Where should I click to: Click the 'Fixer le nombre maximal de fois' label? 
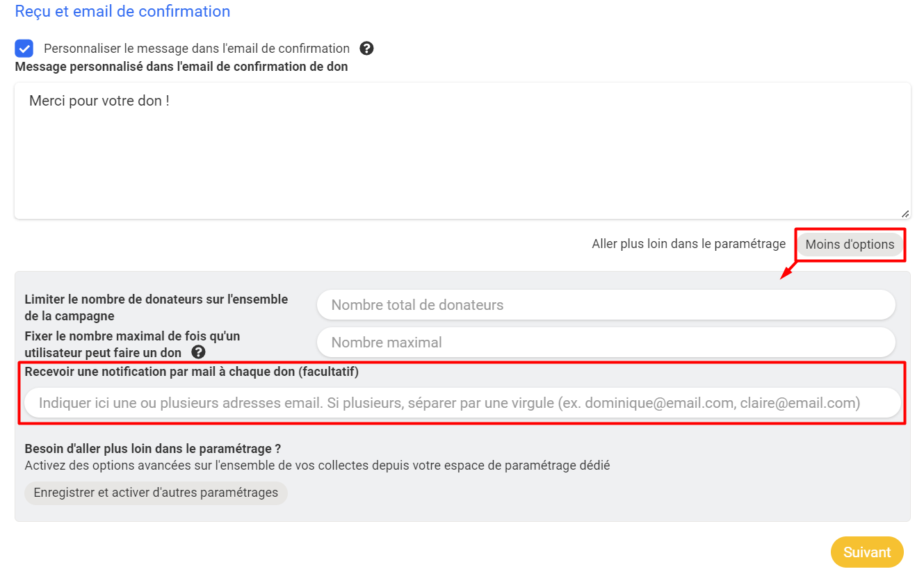coord(132,345)
